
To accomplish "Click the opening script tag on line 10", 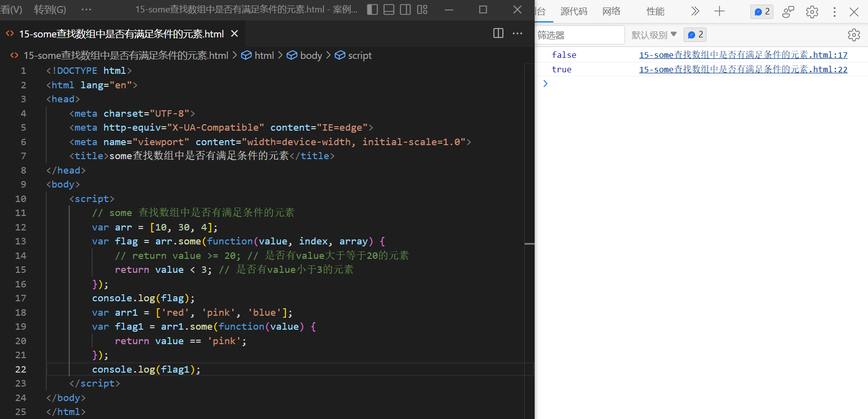I will click(92, 199).
